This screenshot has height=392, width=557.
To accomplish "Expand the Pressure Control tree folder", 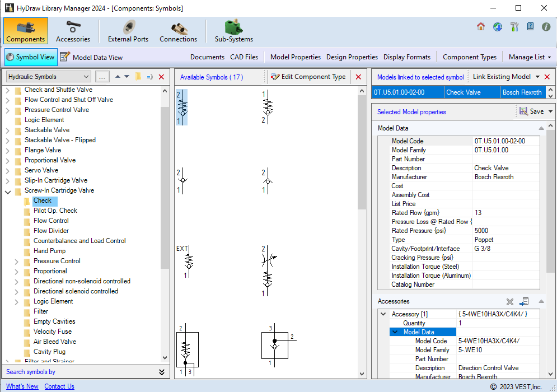I will click(17, 261).
